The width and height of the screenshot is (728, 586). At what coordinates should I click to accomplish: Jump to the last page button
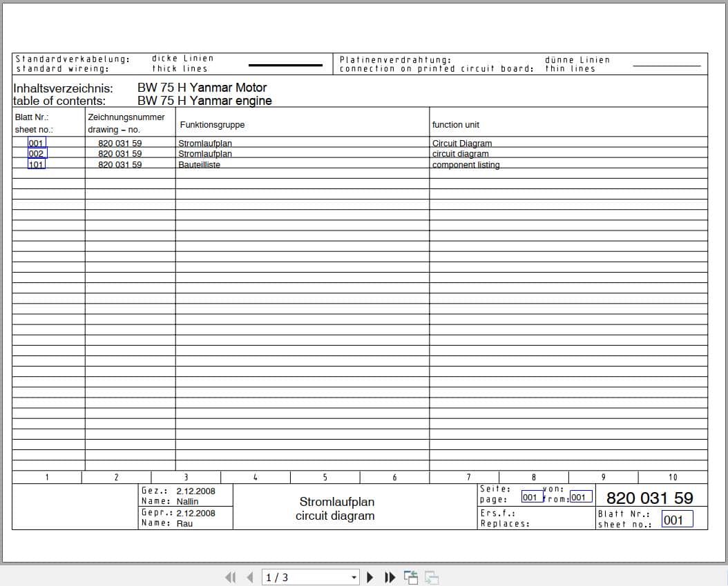[x=390, y=577]
